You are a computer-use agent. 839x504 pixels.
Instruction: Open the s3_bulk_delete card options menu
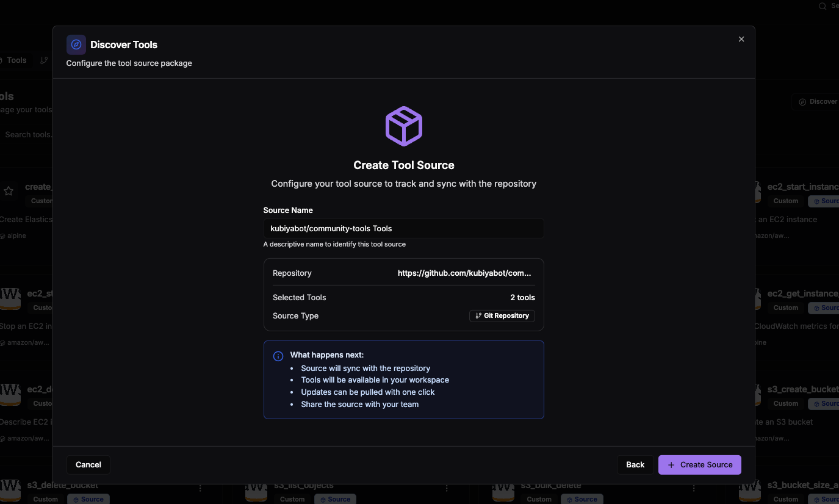[694, 488]
